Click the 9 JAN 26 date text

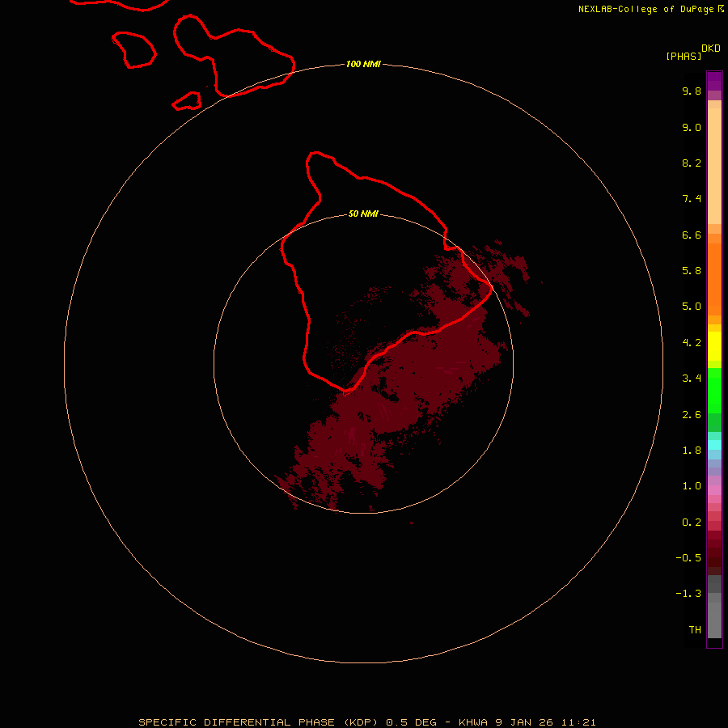[525, 722]
